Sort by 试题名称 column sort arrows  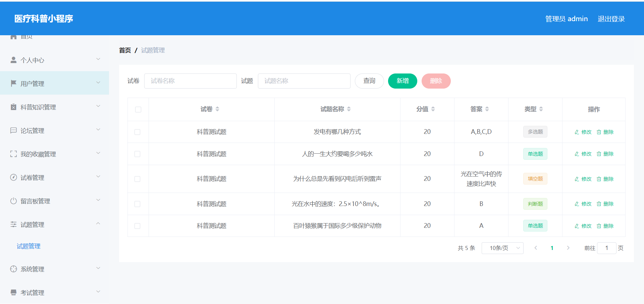[349, 109]
